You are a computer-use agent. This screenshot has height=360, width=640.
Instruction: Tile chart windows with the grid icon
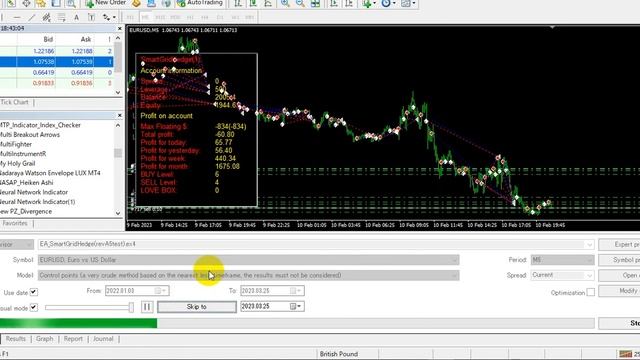315,3
